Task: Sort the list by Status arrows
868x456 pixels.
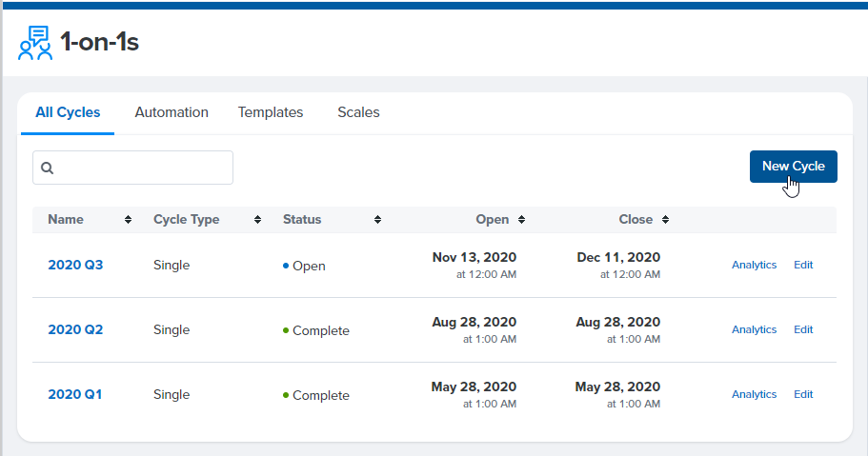Action: (377, 220)
